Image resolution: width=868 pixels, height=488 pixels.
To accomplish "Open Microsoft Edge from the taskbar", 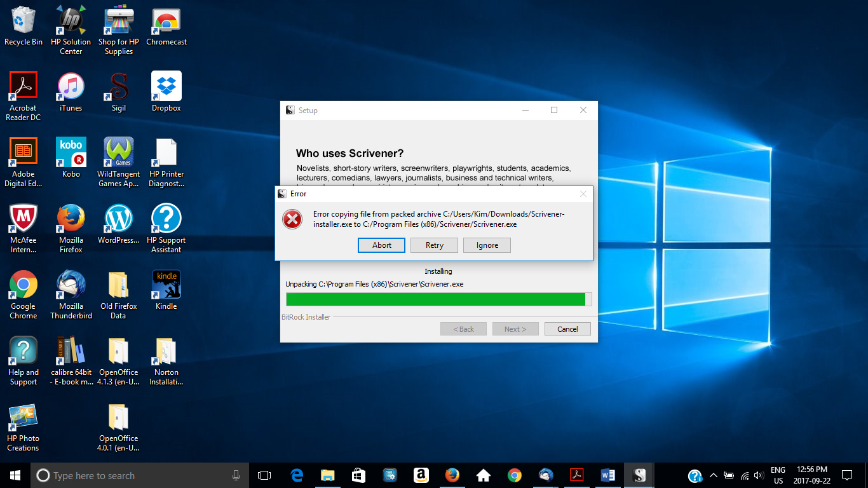I will point(297,475).
